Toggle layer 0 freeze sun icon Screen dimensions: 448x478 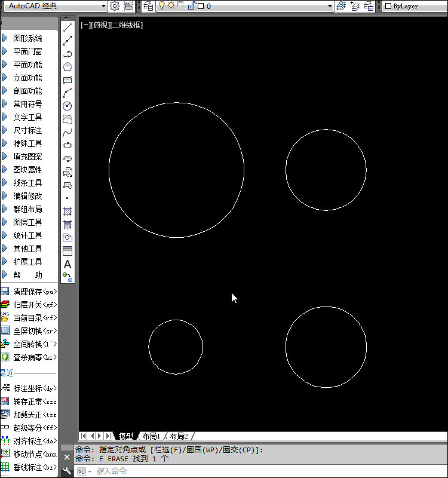click(171, 6)
